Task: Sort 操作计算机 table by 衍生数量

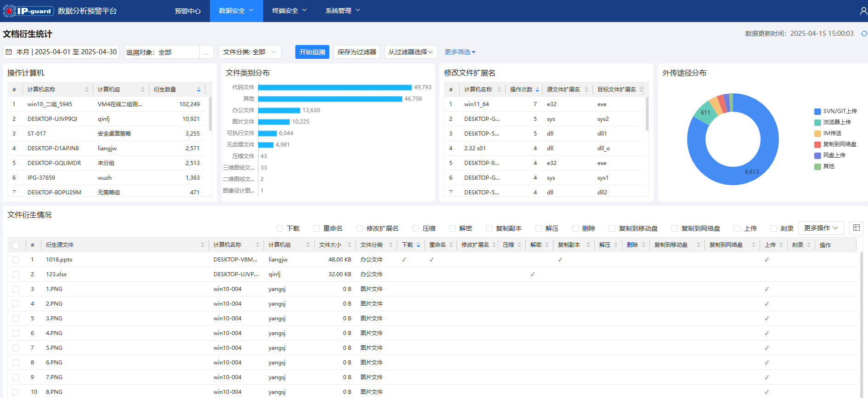Action: point(199,90)
